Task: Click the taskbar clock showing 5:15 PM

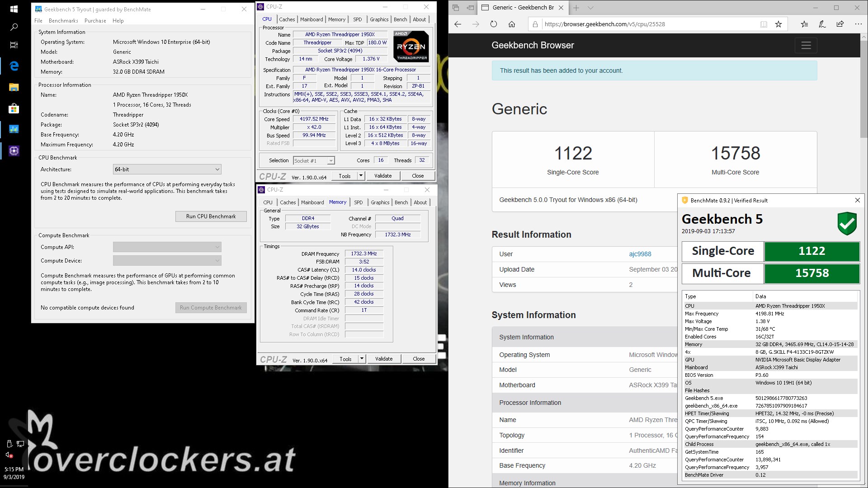Action: (14, 473)
